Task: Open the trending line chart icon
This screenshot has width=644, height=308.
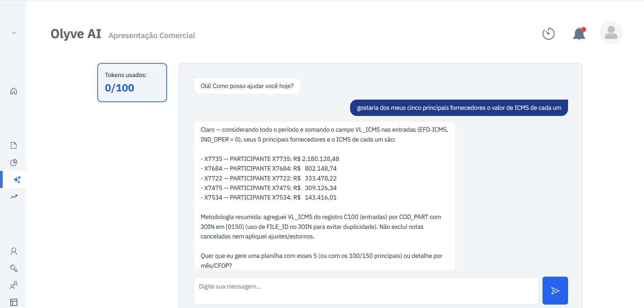Action: [x=14, y=197]
